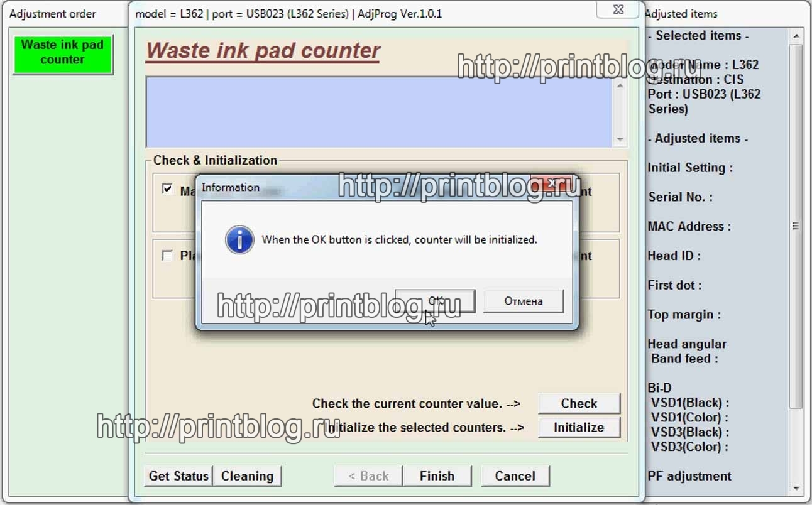The height and width of the screenshot is (505, 812).
Task: Click the Cancel button at bottom
Action: click(x=515, y=476)
